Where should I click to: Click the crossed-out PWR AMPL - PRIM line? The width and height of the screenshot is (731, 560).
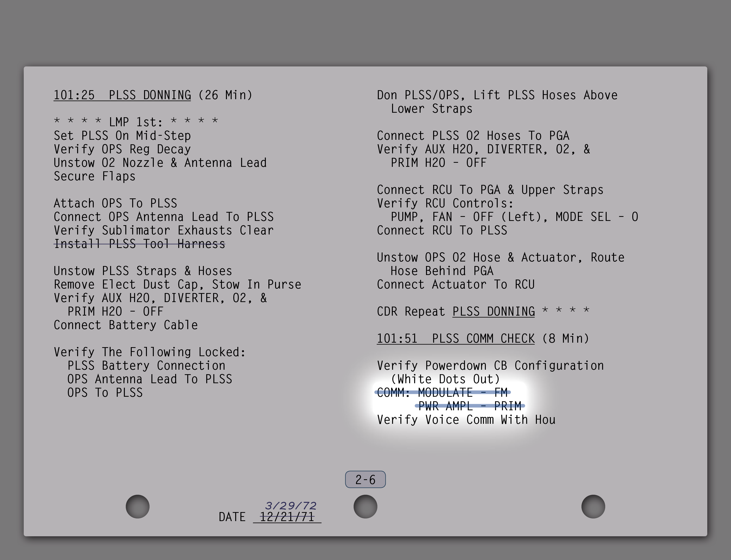click(x=469, y=406)
